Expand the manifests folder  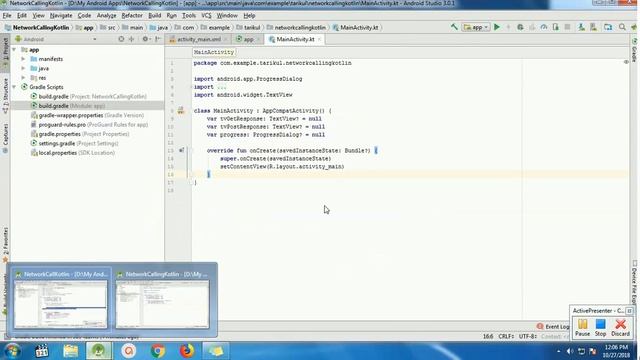point(23,59)
